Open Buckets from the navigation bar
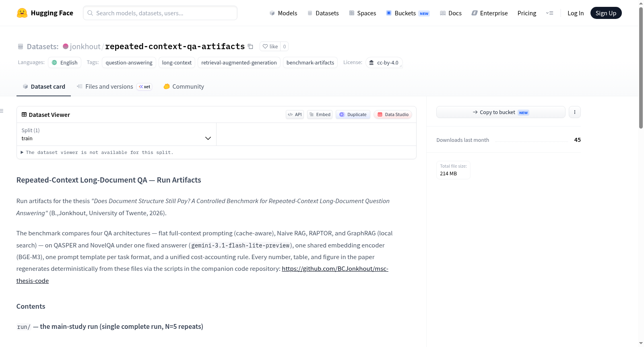 pyautogui.click(x=408, y=13)
